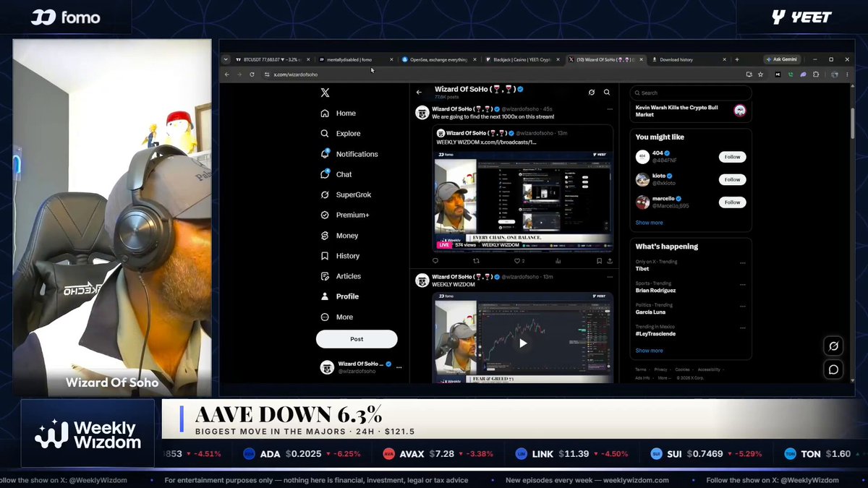Bookmark the 1000x stream post
The image size is (868, 488).
(600, 261)
